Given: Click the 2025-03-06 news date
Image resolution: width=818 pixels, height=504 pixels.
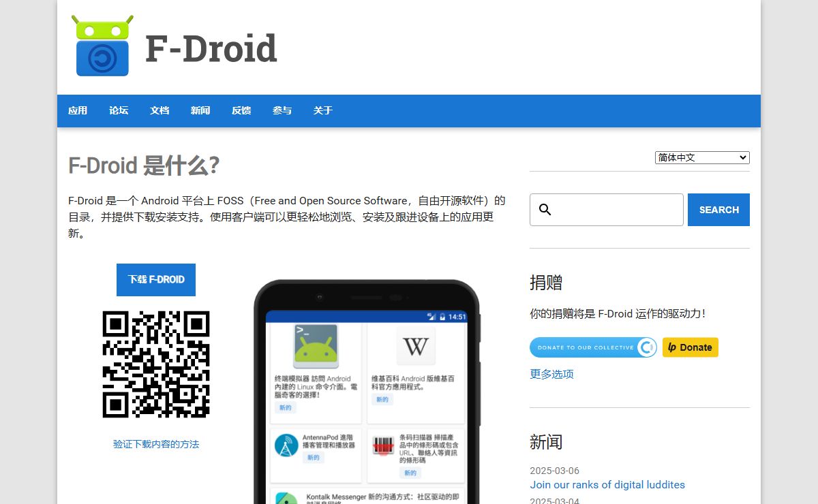Looking at the screenshot, I should coord(554,471).
